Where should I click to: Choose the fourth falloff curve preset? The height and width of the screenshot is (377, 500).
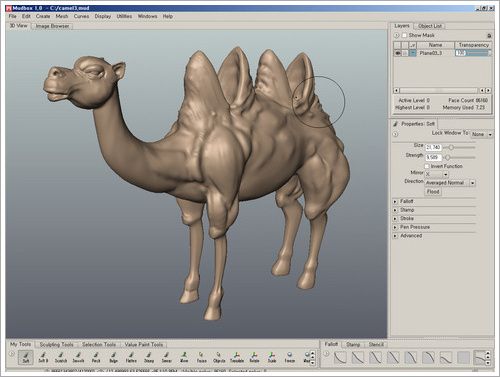coord(393,357)
